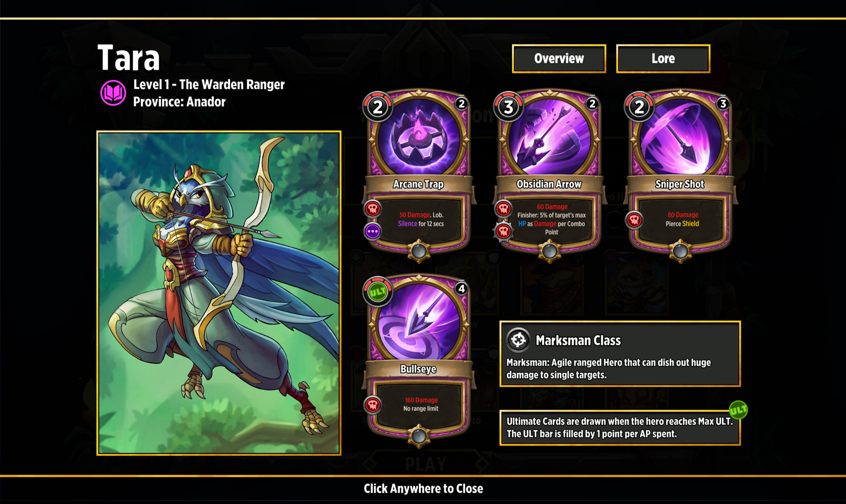Click the damage skull icon on Sniper Shot
This screenshot has height=504, width=846.
click(634, 220)
